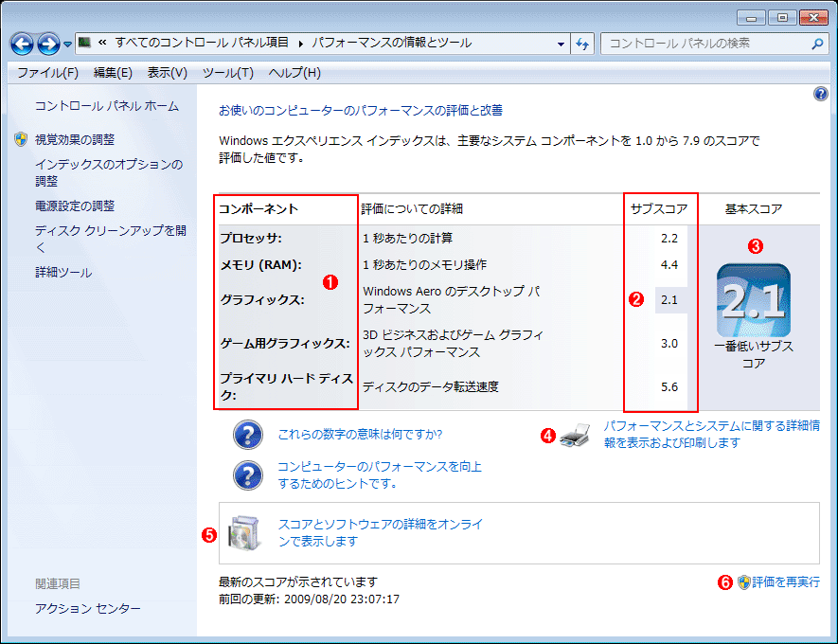Expand the address bar previous locations dropdown

[561, 44]
